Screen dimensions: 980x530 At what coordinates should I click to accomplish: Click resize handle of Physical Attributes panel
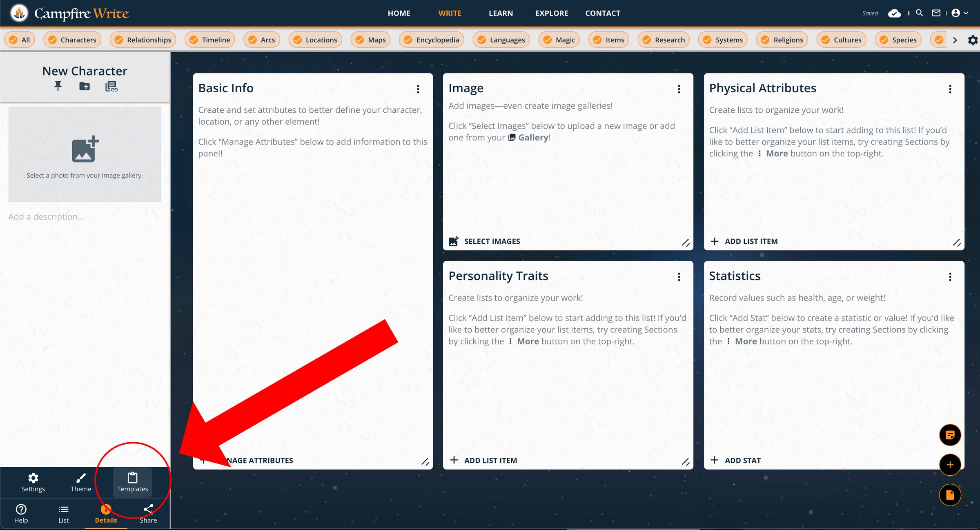point(957,243)
